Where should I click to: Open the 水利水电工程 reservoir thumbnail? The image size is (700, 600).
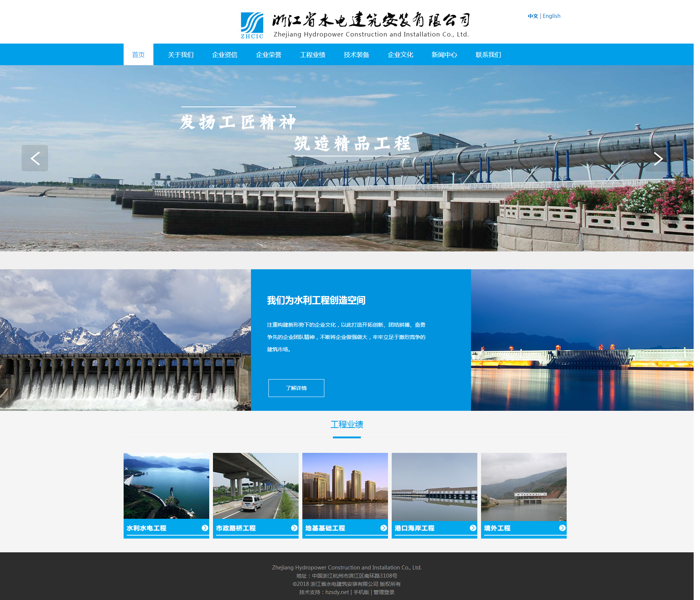tap(166, 486)
